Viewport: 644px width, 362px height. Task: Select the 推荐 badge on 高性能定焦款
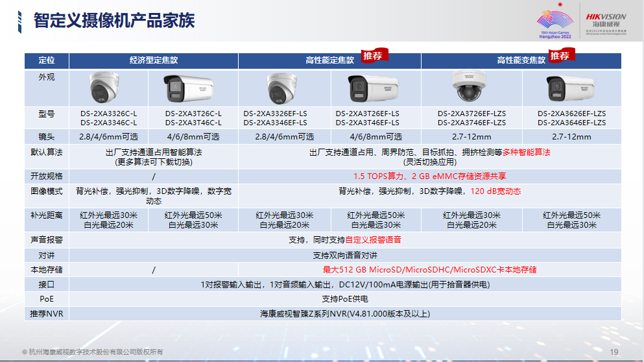(374, 56)
